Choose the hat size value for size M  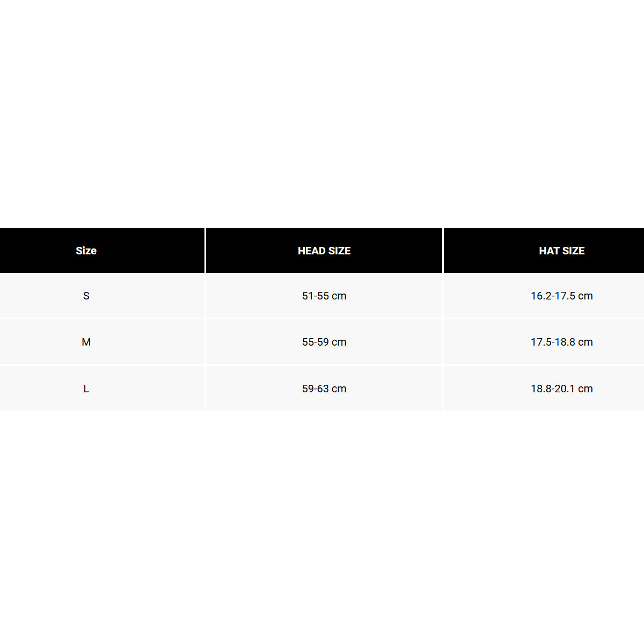pos(561,342)
